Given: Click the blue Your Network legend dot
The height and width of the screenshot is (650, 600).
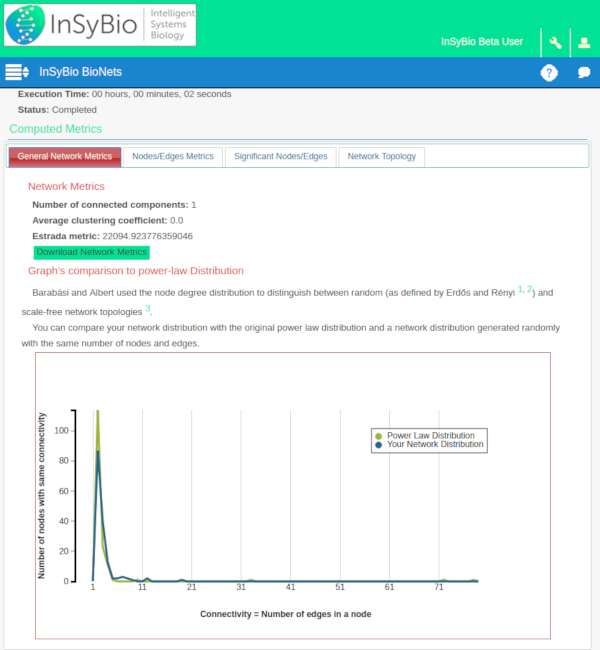Looking at the screenshot, I should pyautogui.click(x=378, y=445).
